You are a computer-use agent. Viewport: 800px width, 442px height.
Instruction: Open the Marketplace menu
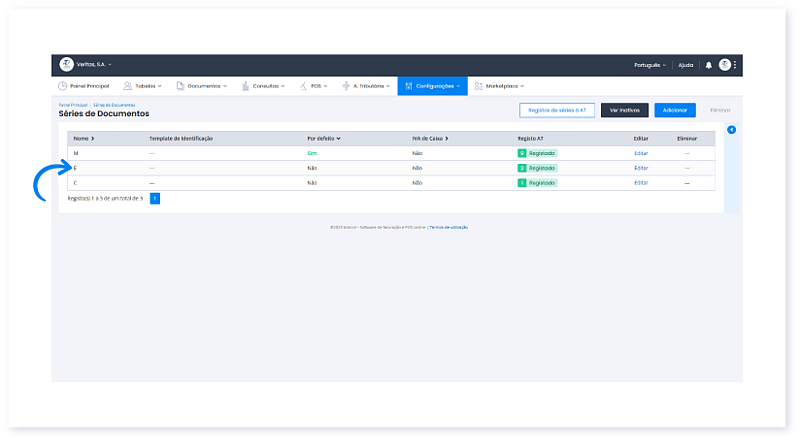point(499,86)
